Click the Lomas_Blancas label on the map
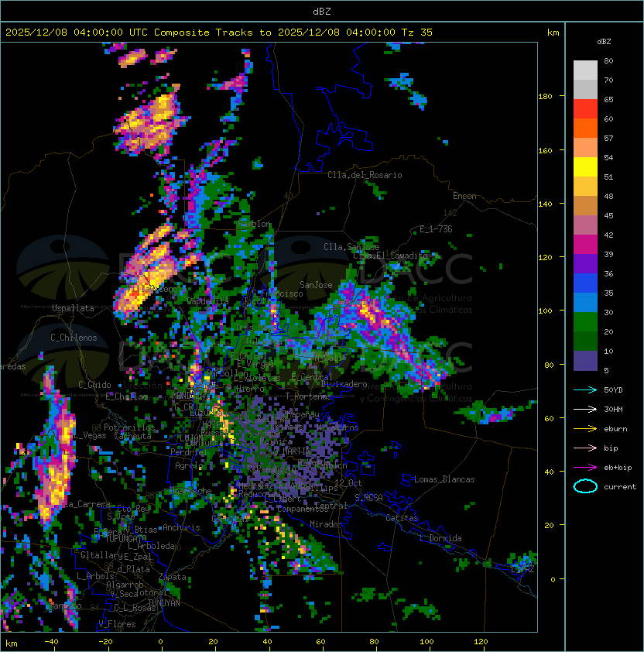The width and height of the screenshot is (644, 652). coord(444,479)
